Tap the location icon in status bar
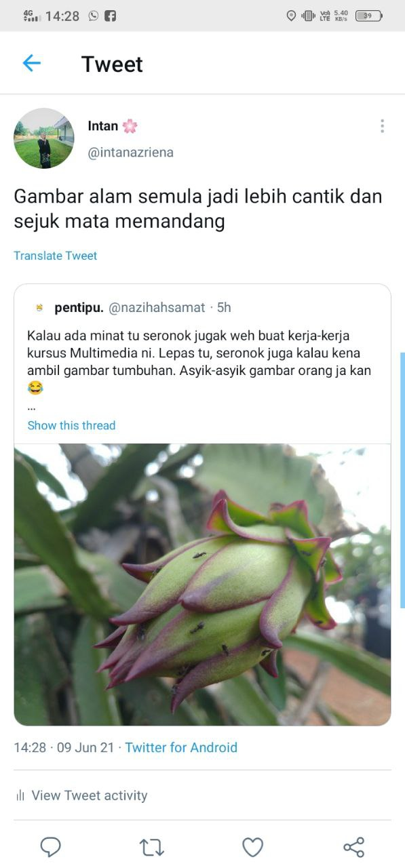405x868 pixels. [291, 16]
